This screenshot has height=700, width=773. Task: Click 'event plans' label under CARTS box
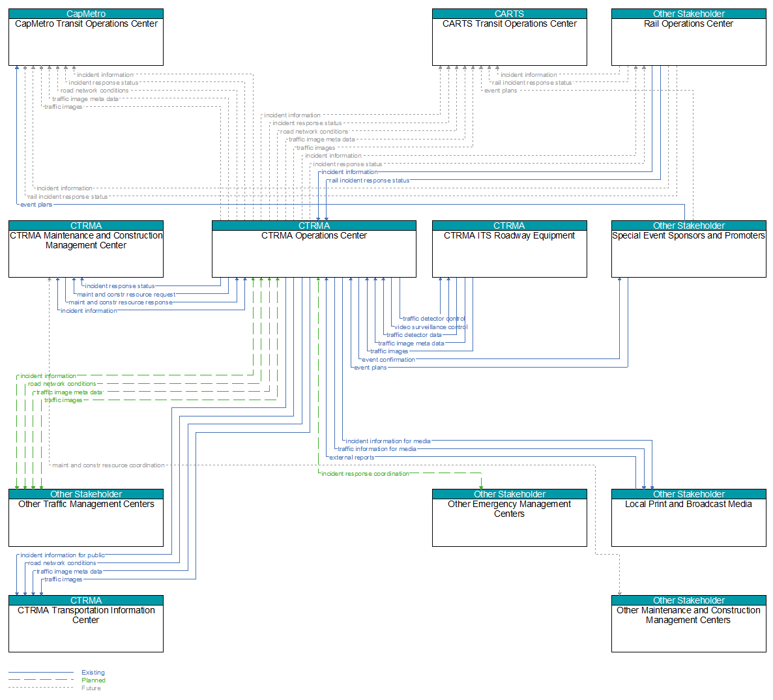point(501,91)
